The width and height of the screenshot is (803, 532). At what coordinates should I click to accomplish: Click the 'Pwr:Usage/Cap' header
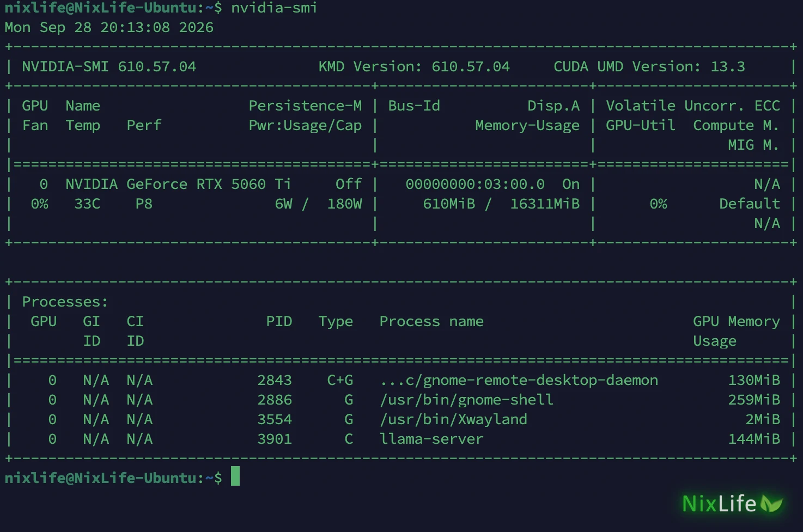(x=305, y=125)
